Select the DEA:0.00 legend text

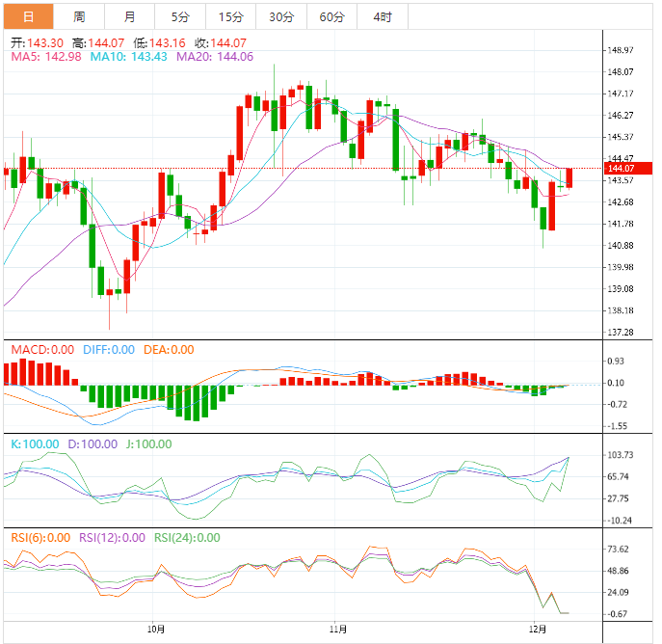(169, 350)
